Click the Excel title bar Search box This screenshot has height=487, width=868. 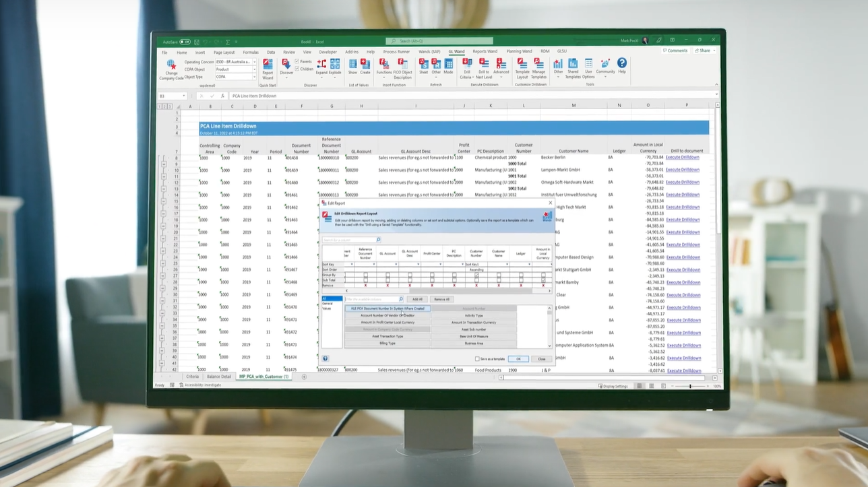(441, 41)
